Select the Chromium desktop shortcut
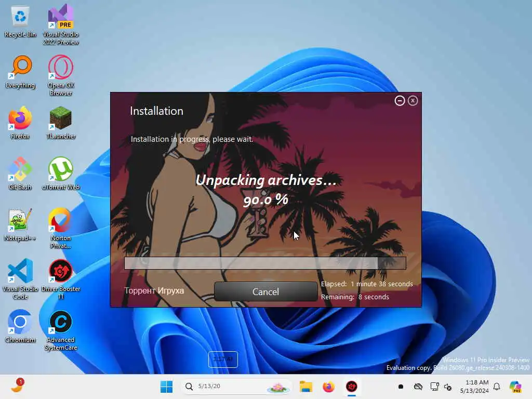532x399 pixels. click(20, 327)
